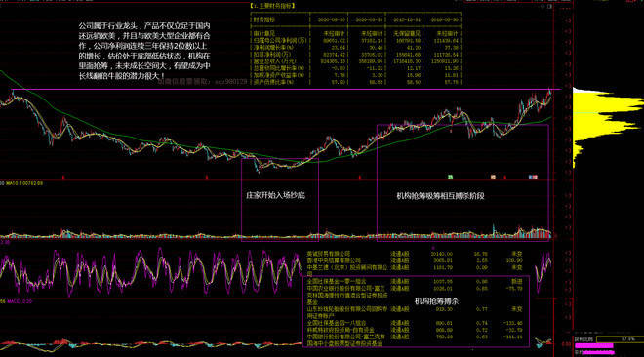Click the orange event marker under the price chart

click(493, 178)
